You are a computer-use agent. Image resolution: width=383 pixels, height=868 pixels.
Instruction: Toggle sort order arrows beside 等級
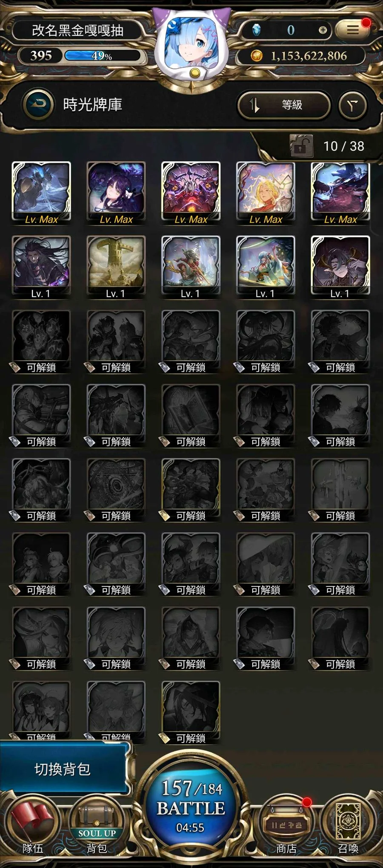click(254, 105)
